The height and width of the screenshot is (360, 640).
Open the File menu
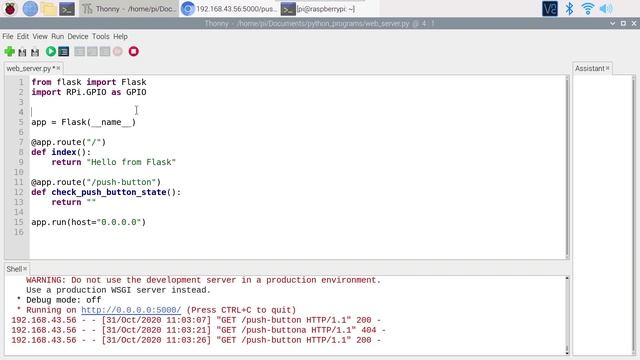coord(8,36)
